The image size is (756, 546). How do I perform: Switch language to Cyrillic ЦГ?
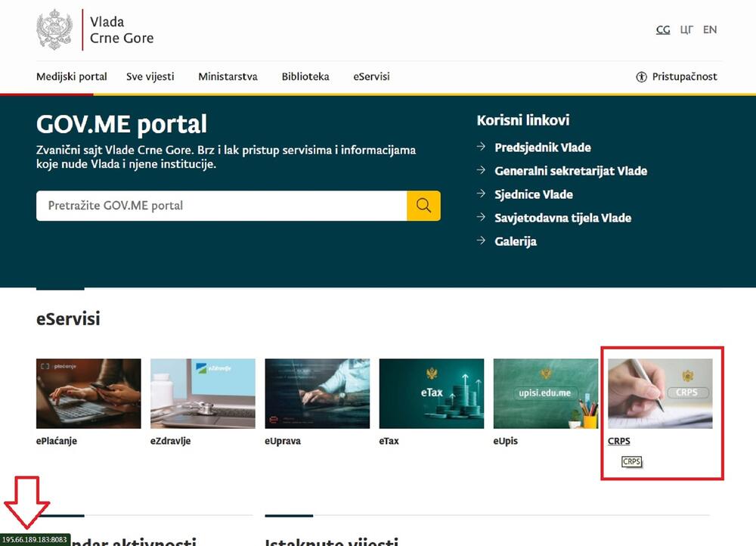(686, 30)
